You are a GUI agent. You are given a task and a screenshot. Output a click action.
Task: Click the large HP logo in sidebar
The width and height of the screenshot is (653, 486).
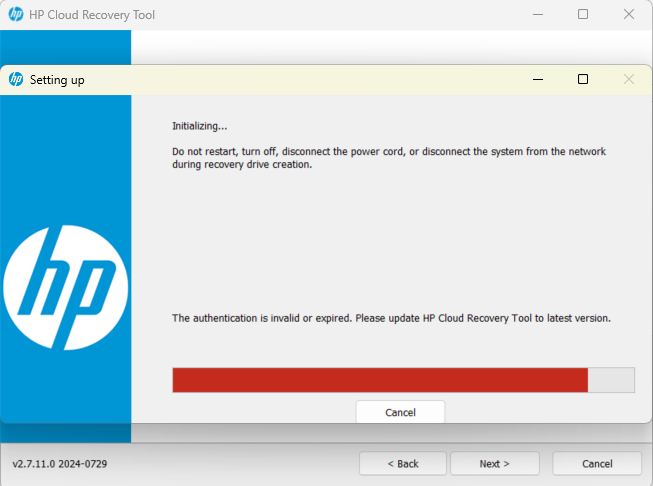pos(65,287)
